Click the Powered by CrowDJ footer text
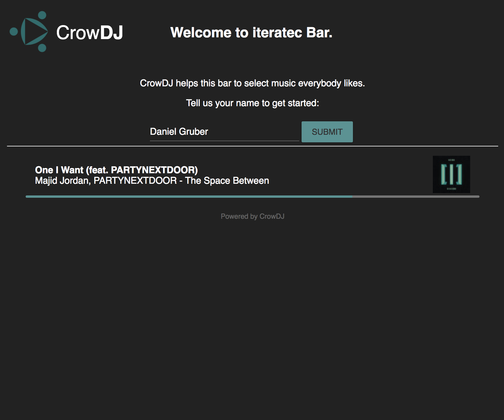The height and width of the screenshot is (420, 504). coord(253,216)
